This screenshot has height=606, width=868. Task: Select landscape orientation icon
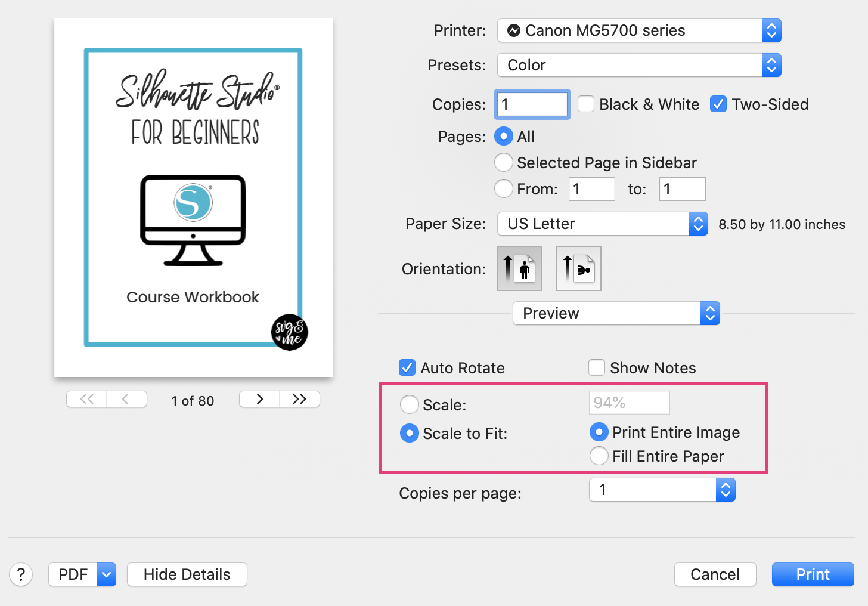pos(579,268)
